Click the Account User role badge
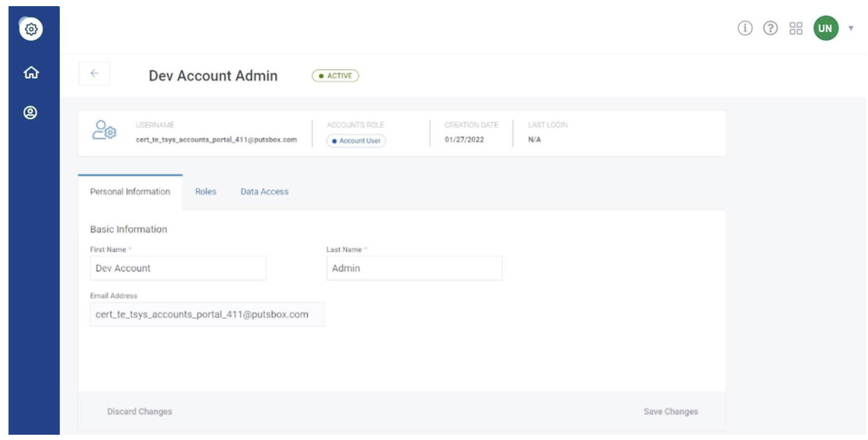Image resolution: width=868 pixels, height=440 pixels. (x=356, y=141)
